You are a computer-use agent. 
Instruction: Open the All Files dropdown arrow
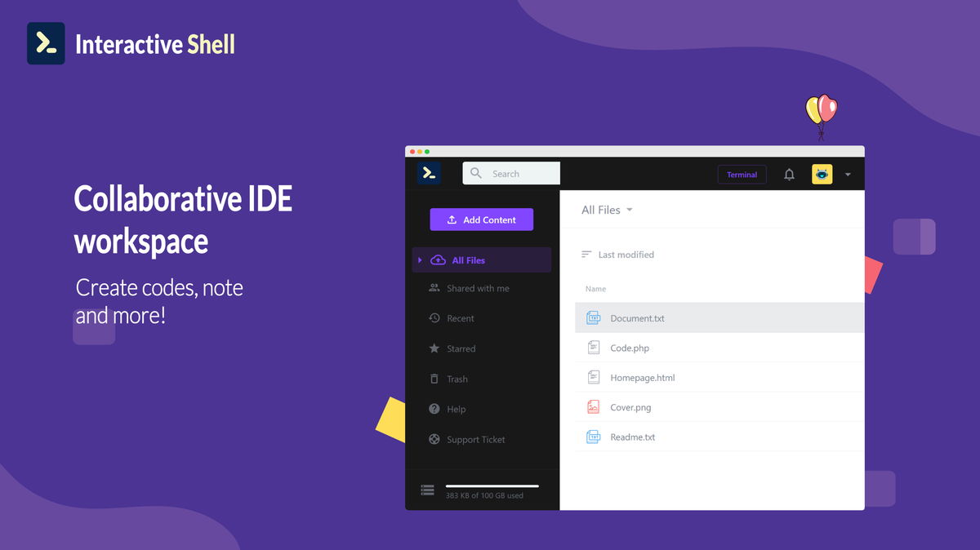[630, 210]
